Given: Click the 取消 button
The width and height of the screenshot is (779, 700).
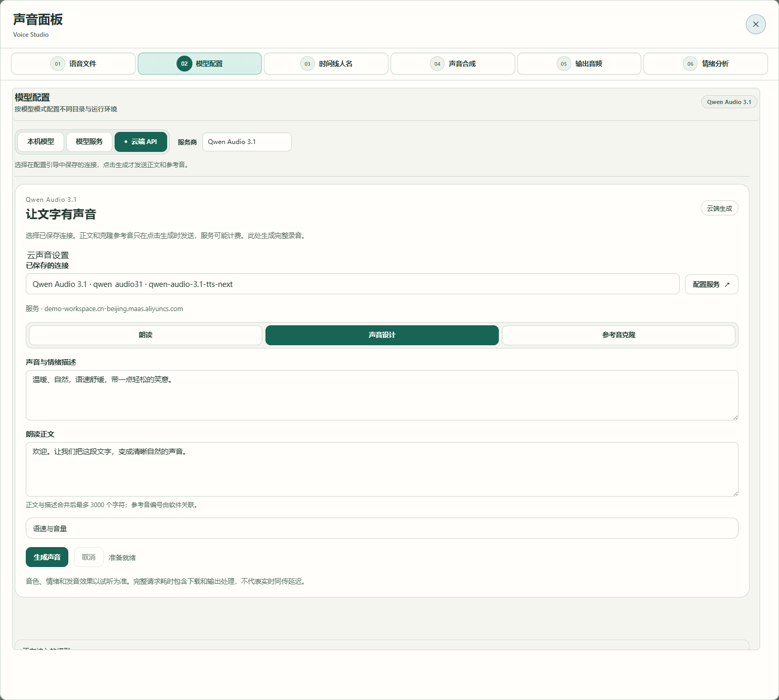Looking at the screenshot, I should click(89, 557).
